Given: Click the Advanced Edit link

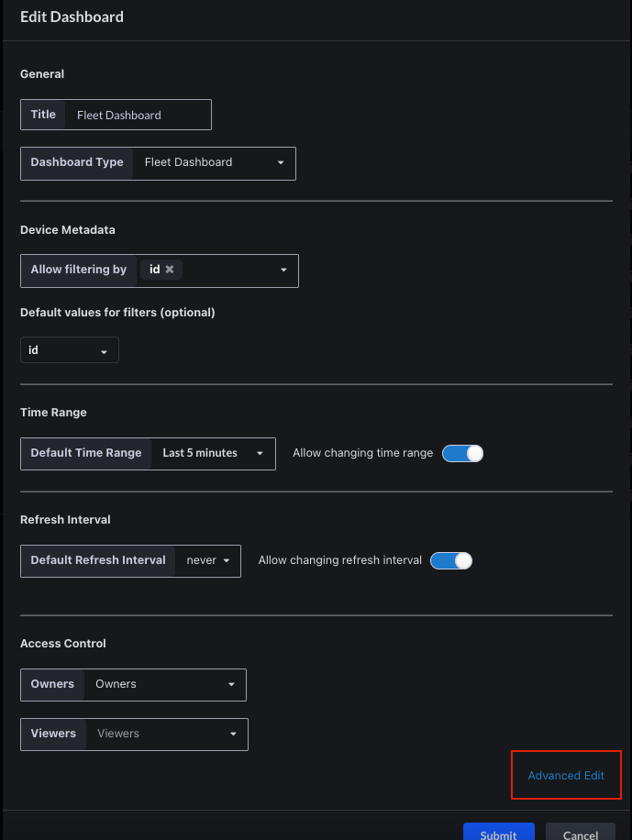Looking at the screenshot, I should [x=566, y=776].
